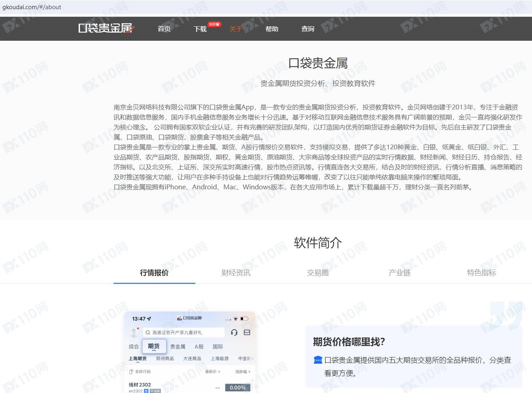Image resolution: width=532 pixels, height=393 pixels.
Task: Sort by 最新价 column arrows
Action: (x=219, y=371)
